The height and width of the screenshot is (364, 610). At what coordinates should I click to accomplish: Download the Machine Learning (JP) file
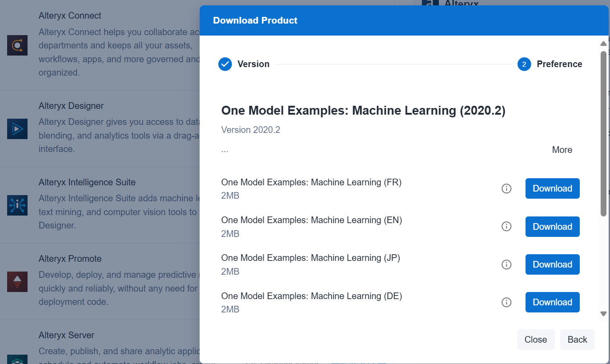click(x=552, y=264)
